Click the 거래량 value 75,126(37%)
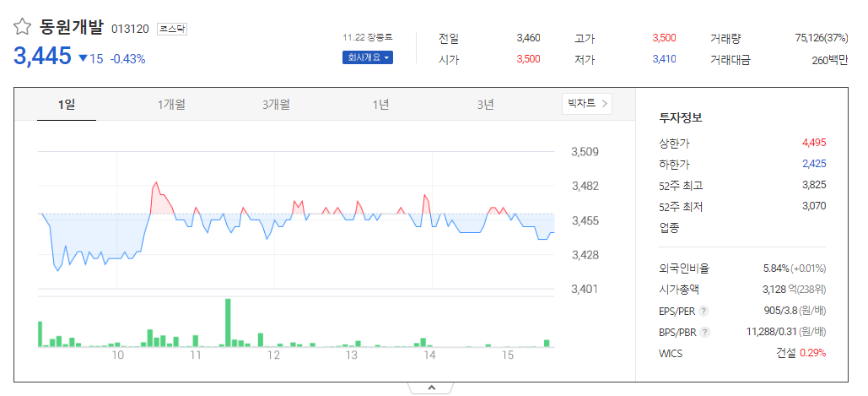 point(821,38)
